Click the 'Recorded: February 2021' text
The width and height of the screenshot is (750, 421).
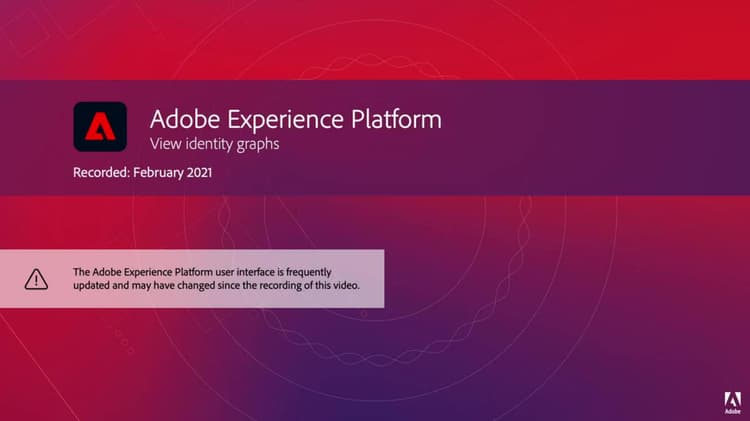coord(143,172)
